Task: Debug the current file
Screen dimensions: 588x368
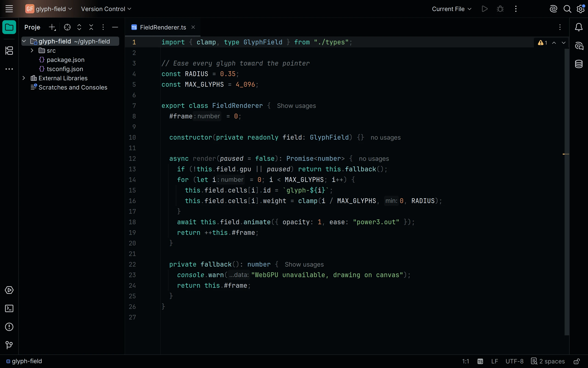Action: point(500,9)
